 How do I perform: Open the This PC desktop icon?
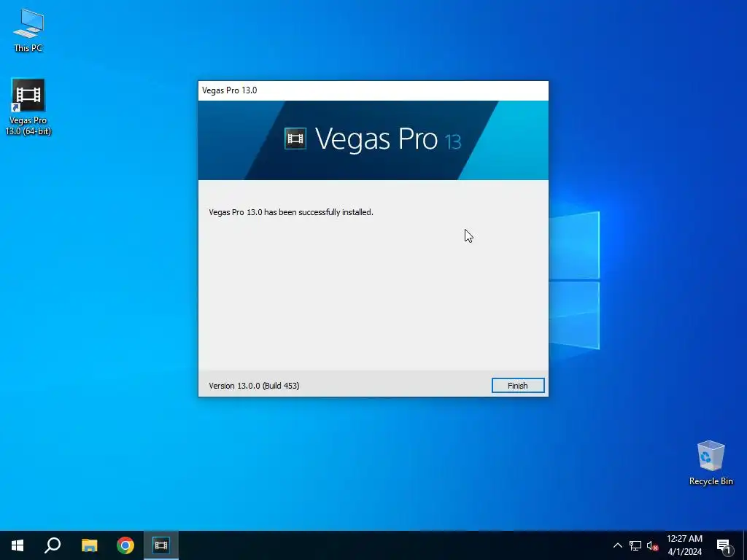[28, 31]
